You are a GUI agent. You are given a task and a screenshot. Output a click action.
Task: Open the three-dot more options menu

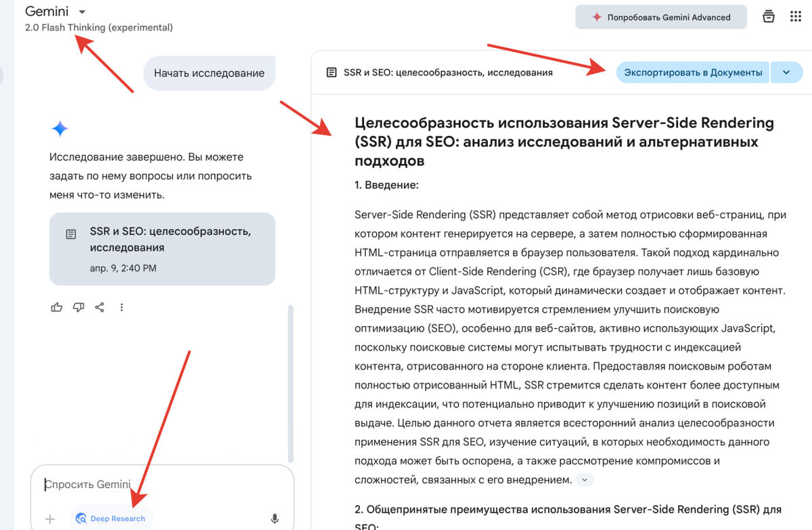click(x=122, y=307)
